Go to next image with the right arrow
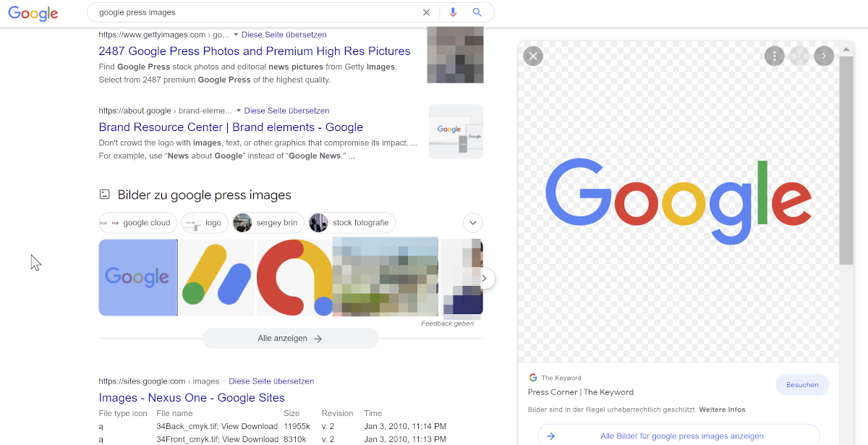 pos(824,56)
